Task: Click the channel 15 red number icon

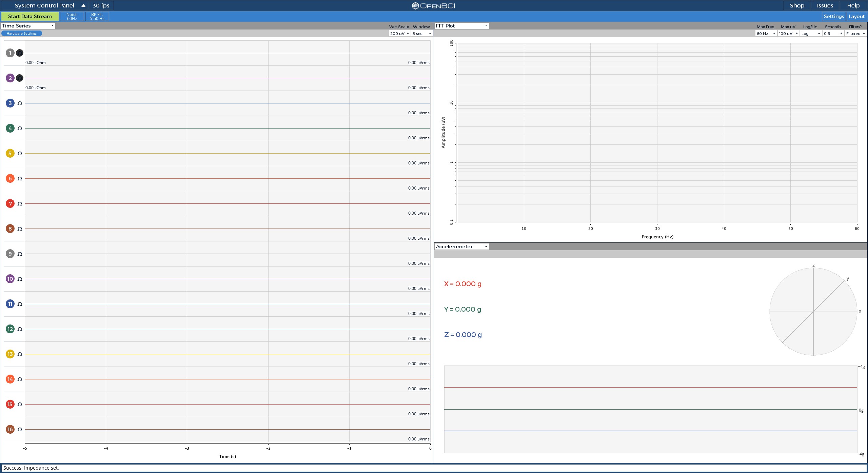Action: click(x=10, y=404)
